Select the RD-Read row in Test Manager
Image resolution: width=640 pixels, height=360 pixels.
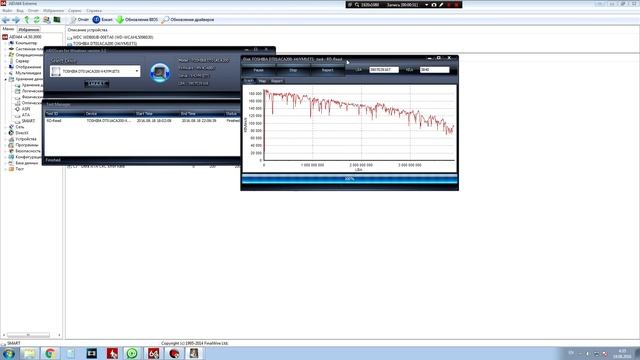pos(142,121)
